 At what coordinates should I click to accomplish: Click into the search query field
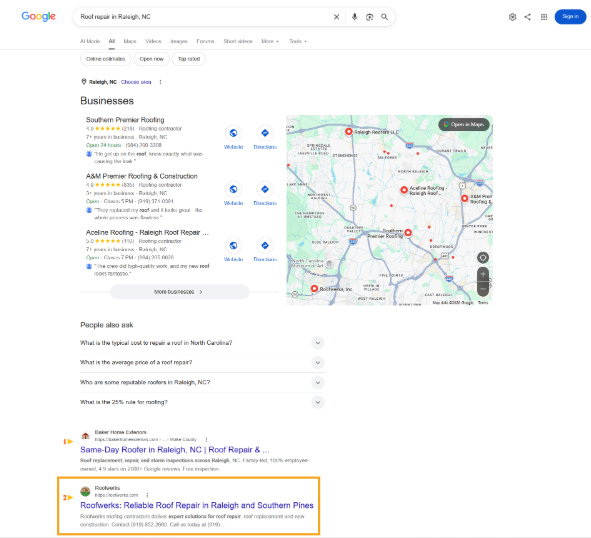pyautogui.click(x=204, y=17)
